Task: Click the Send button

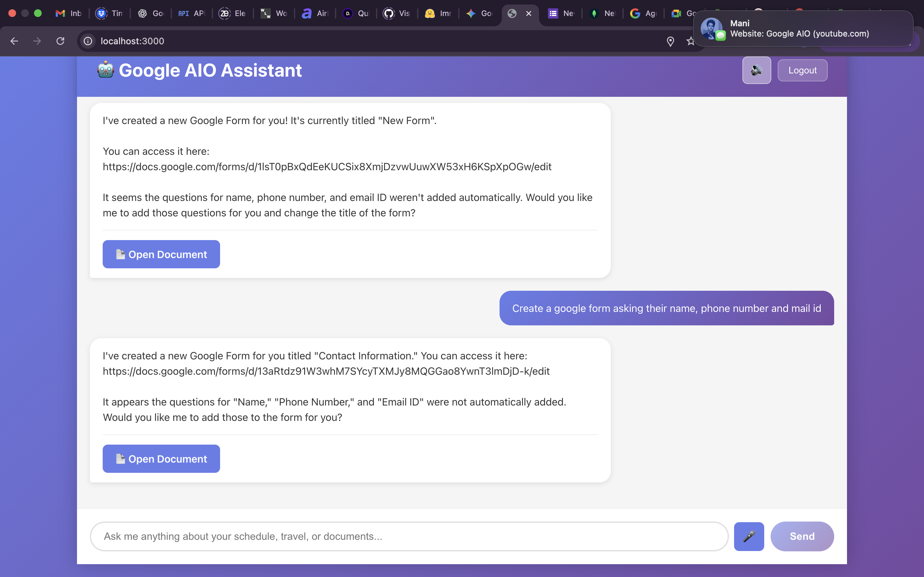Action: click(x=802, y=536)
